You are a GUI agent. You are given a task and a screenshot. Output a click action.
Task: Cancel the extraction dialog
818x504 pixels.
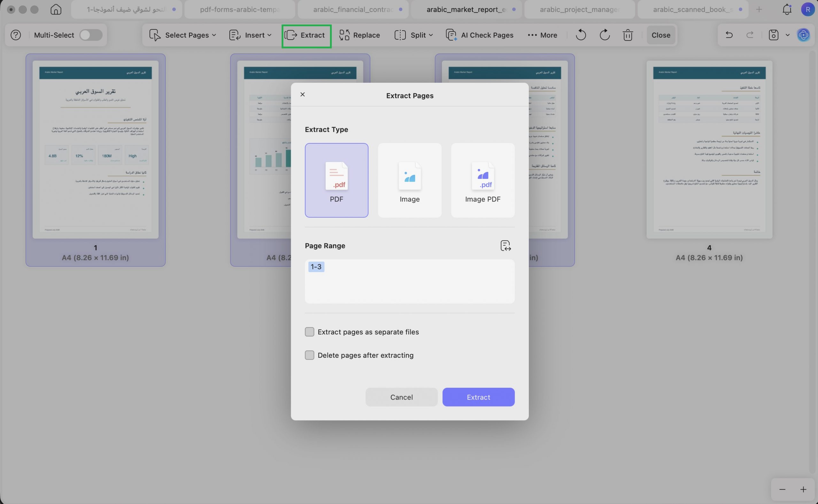(x=401, y=397)
